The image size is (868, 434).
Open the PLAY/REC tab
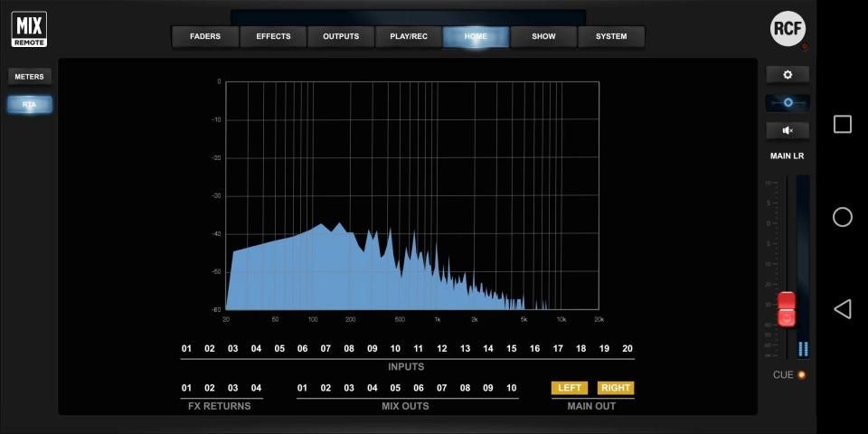(x=409, y=37)
